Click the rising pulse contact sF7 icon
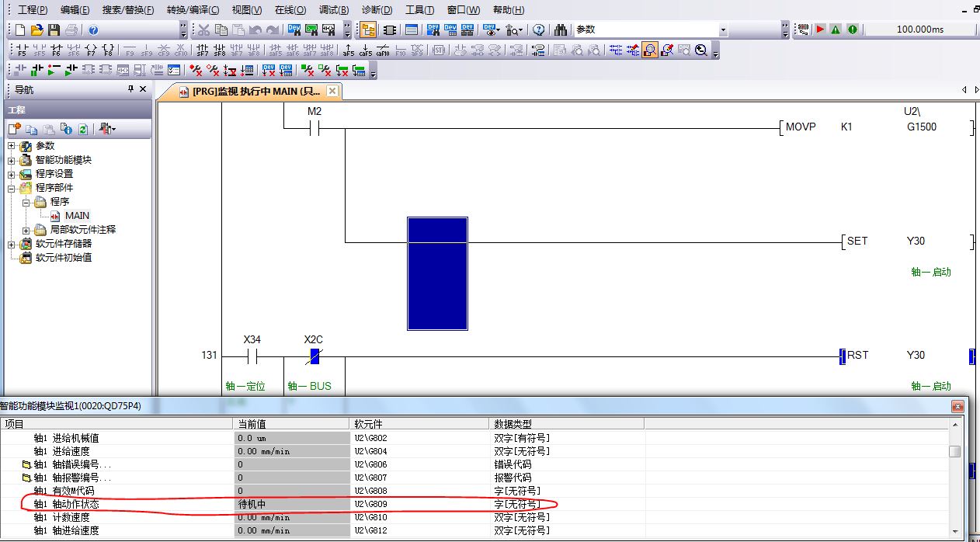Viewport: 980px width, 542px height. (x=203, y=50)
